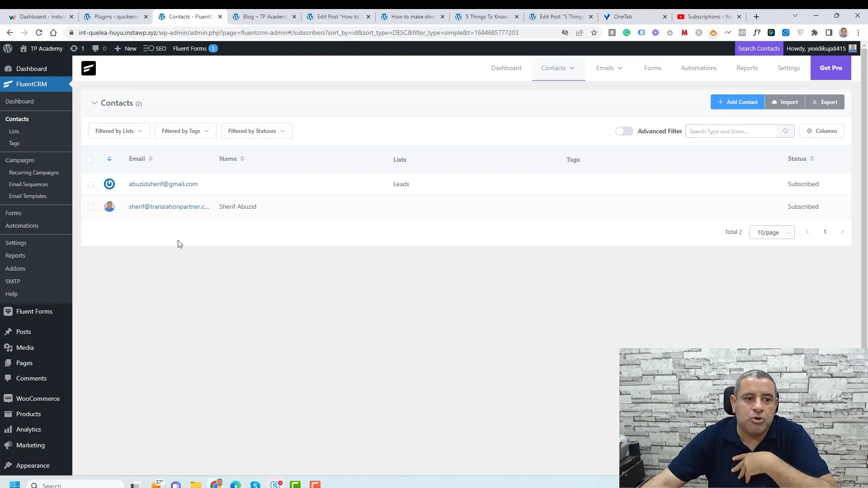
Task: Expand the Filtered by Tags dropdown
Action: tap(185, 131)
